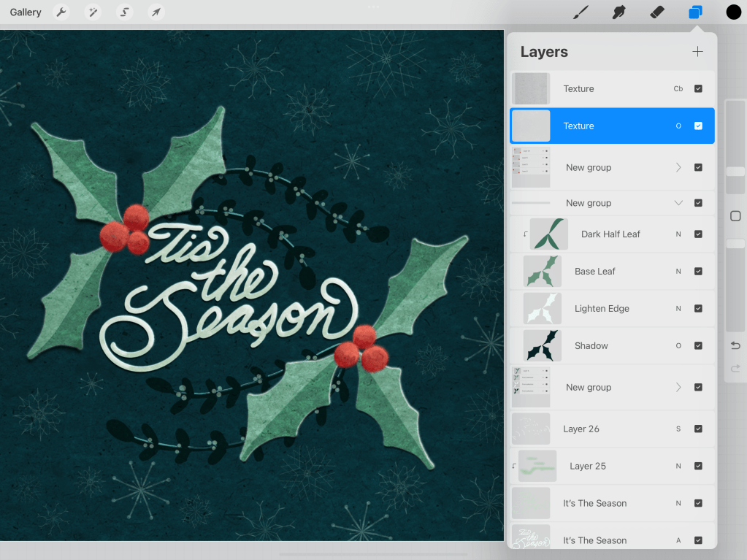Select the Lighten Edge layer

tap(602, 309)
